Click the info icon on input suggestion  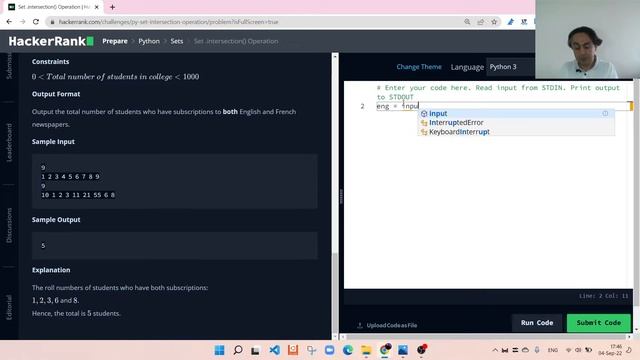[x=605, y=113]
